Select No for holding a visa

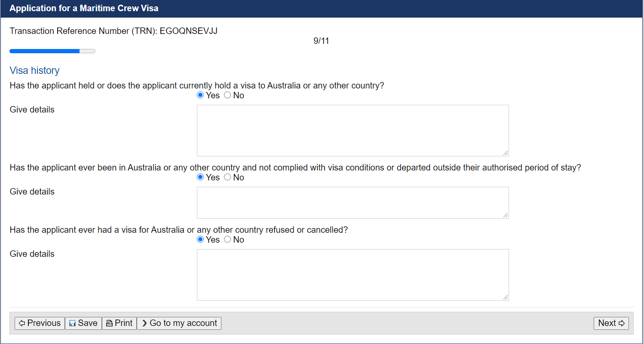tap(227, 95)
